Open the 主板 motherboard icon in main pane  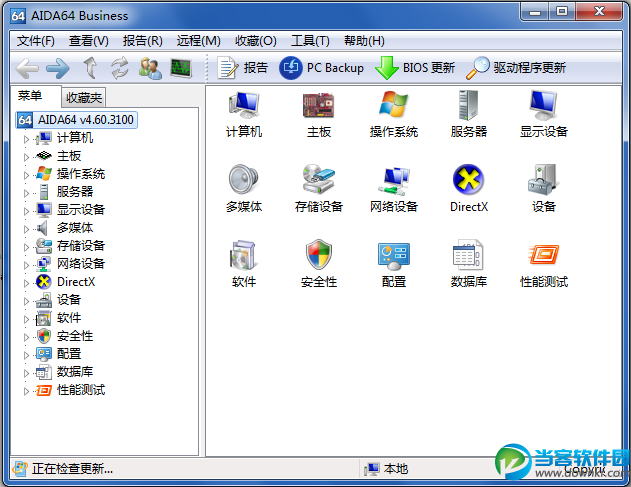(319, 105)
